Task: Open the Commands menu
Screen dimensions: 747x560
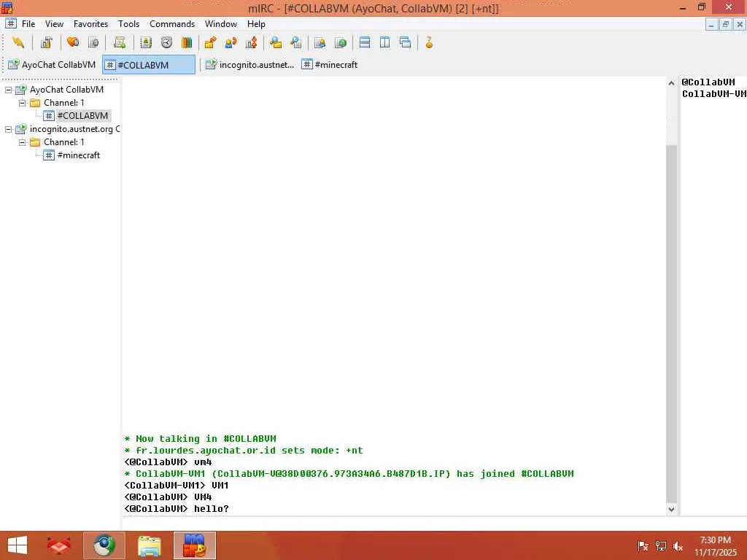Action: pos(172,24)
